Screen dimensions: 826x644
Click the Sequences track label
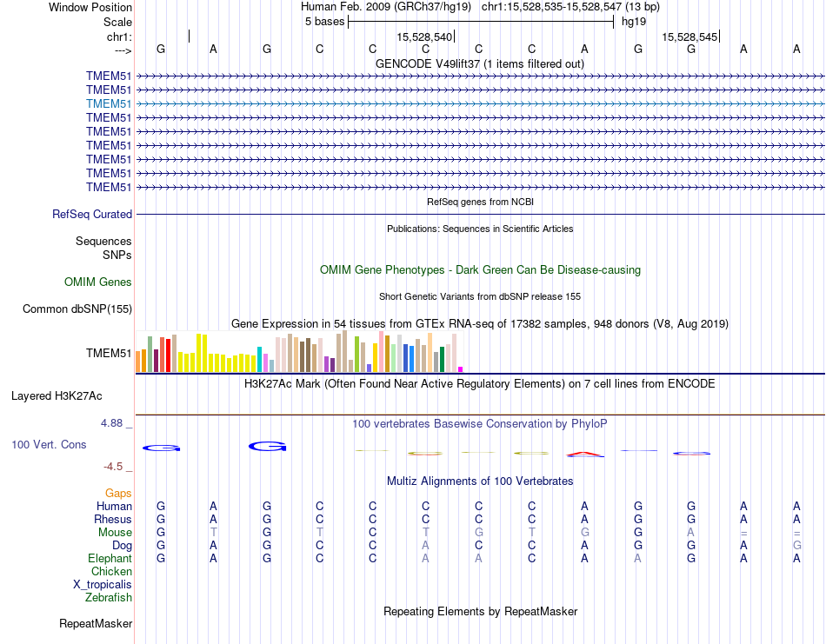(x=103, y=241)
